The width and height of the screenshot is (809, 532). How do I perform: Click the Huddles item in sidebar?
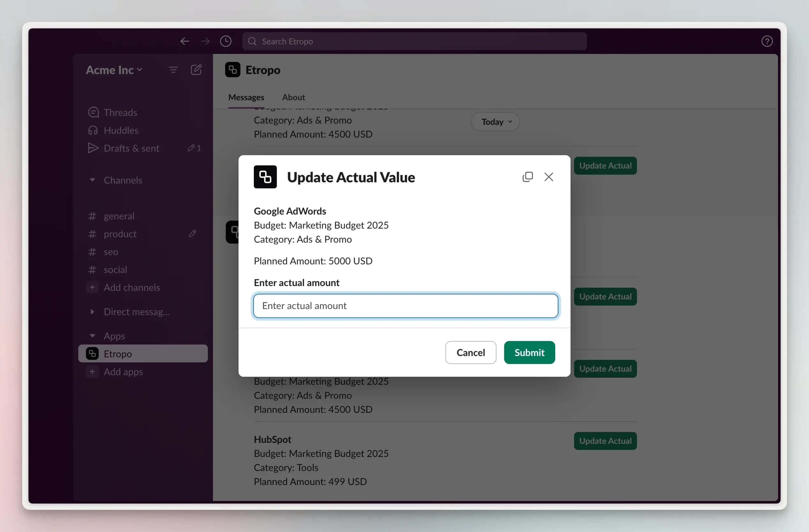(x=121, y=129)
